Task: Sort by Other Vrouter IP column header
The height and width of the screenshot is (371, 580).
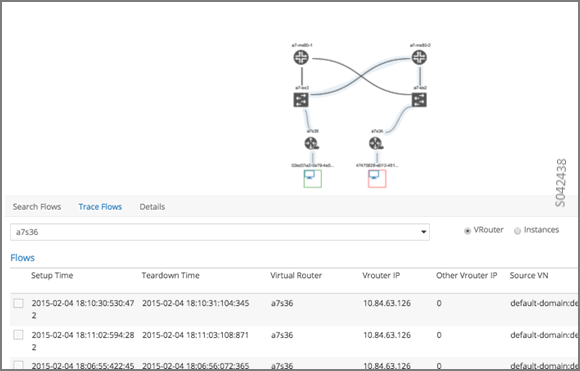Action: coord(466,276)
